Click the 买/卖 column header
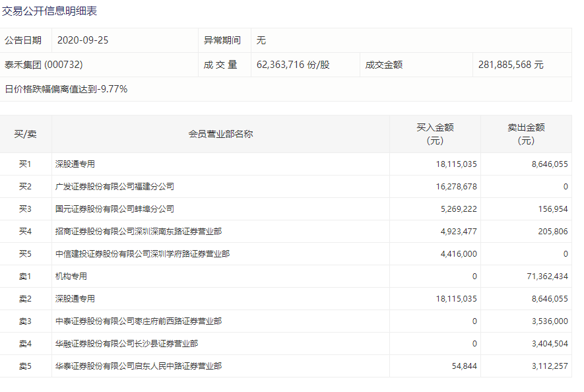The height and width of the screenshot is (392, 584). 25,134
